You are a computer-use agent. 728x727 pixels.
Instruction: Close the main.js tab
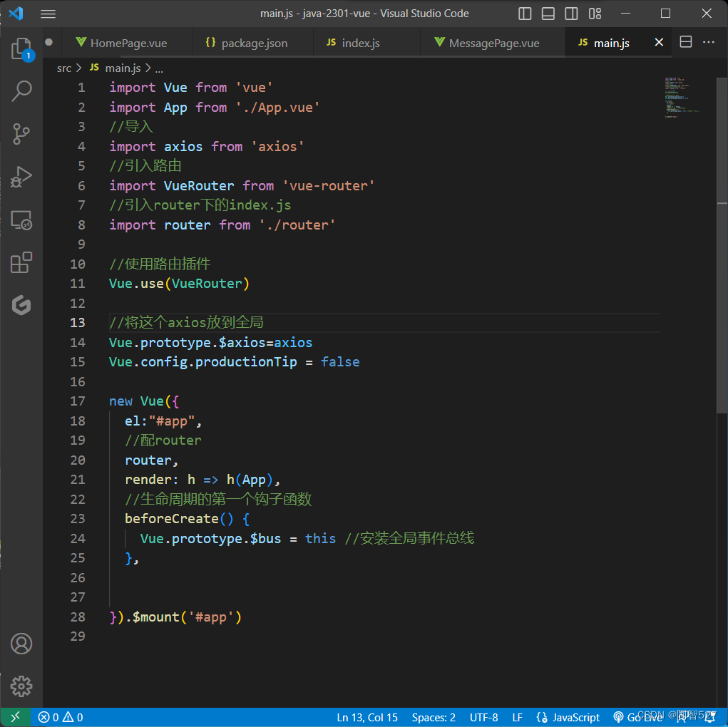tap(658, 42)
